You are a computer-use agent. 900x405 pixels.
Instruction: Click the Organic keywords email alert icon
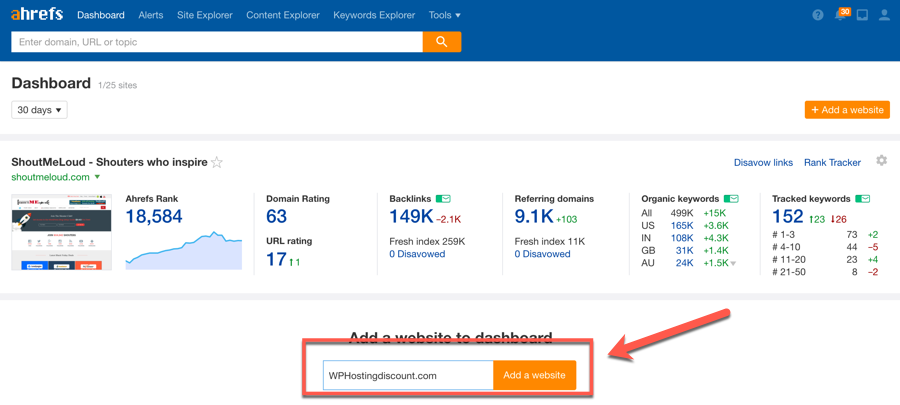(731, 198)
